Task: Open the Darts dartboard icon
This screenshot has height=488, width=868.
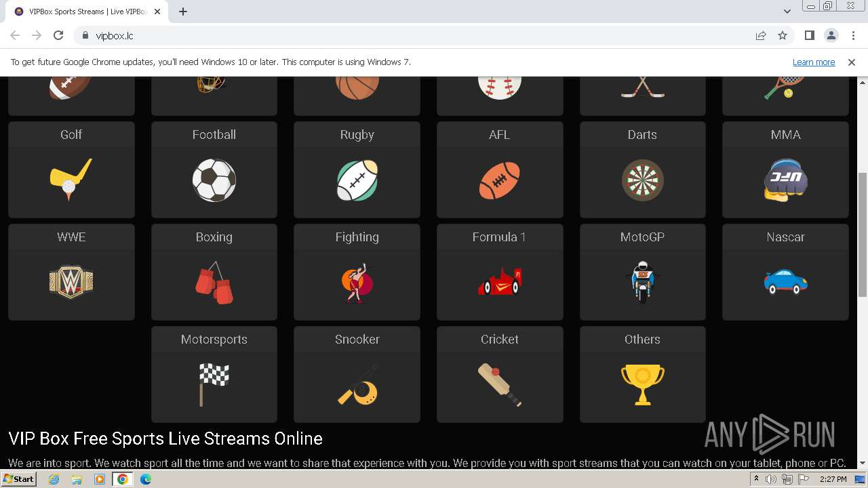Action: point(643,180)
